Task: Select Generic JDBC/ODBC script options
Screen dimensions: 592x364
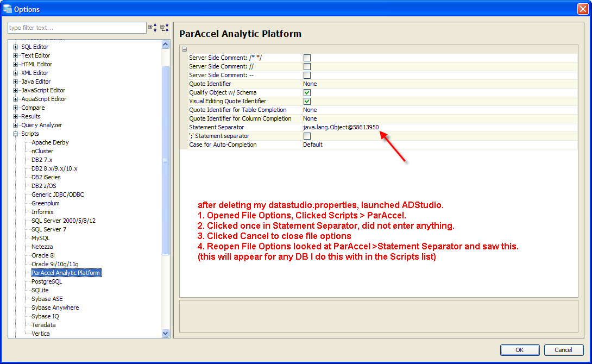Action: click(x=58, y=194)
